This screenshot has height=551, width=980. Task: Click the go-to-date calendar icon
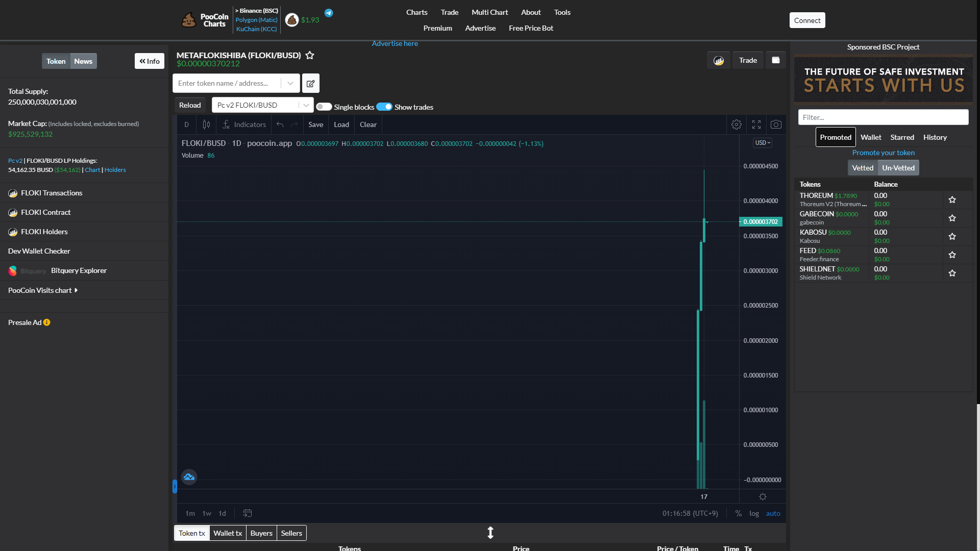point(248,513)
